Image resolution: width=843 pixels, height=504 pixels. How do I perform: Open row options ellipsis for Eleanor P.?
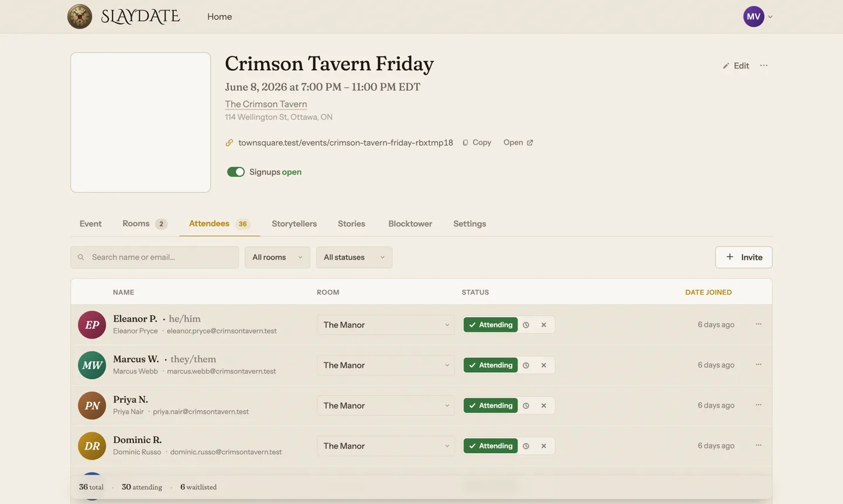pyautogui.click(x=759, y=324)
